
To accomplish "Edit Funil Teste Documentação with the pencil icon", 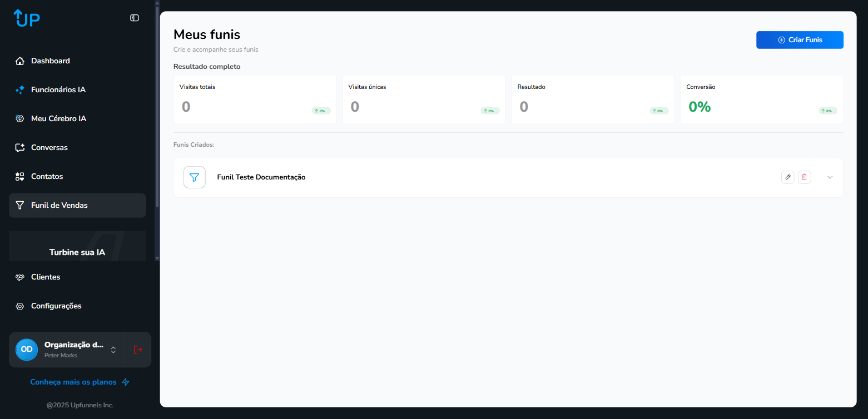I will tap(787, 177).
